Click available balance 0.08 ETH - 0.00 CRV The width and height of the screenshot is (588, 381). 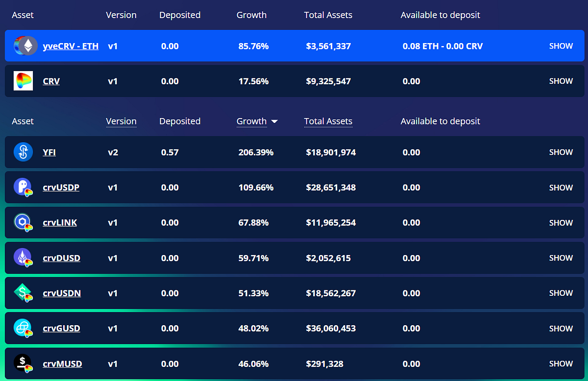[x=442, y=46]
